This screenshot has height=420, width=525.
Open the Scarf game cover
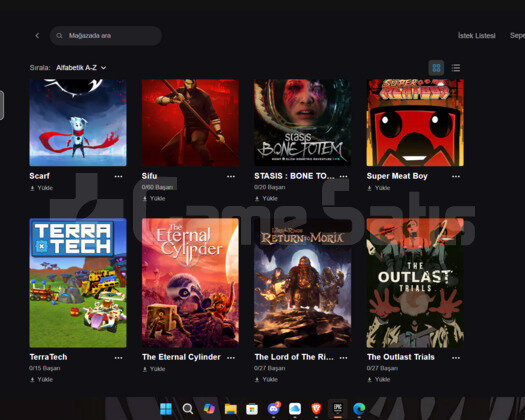point(78,123)
